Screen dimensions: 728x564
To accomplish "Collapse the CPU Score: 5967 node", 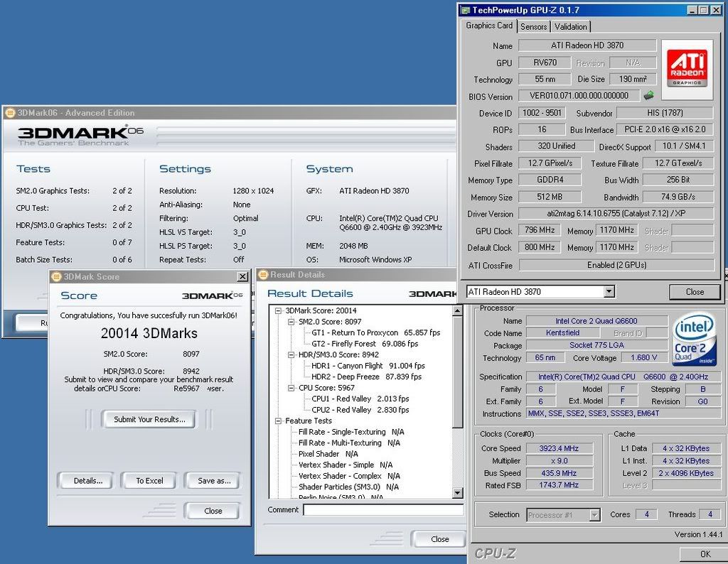I will coord(291,388).
